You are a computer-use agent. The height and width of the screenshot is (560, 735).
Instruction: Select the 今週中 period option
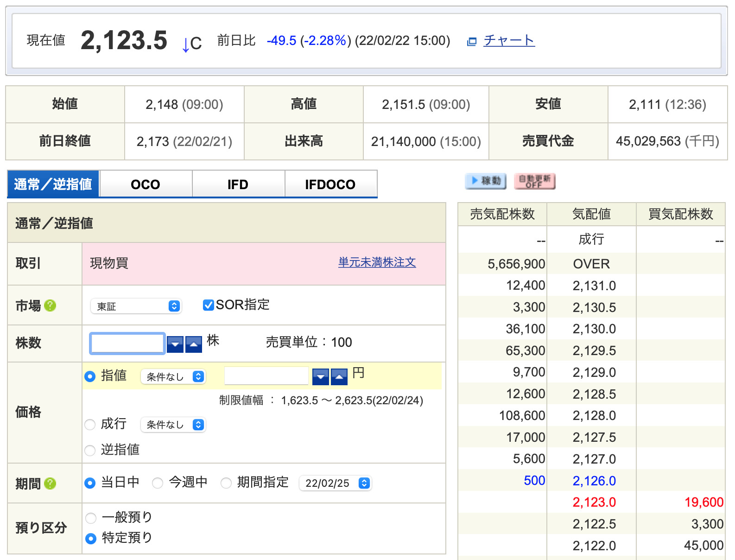(x=158, y=483)
